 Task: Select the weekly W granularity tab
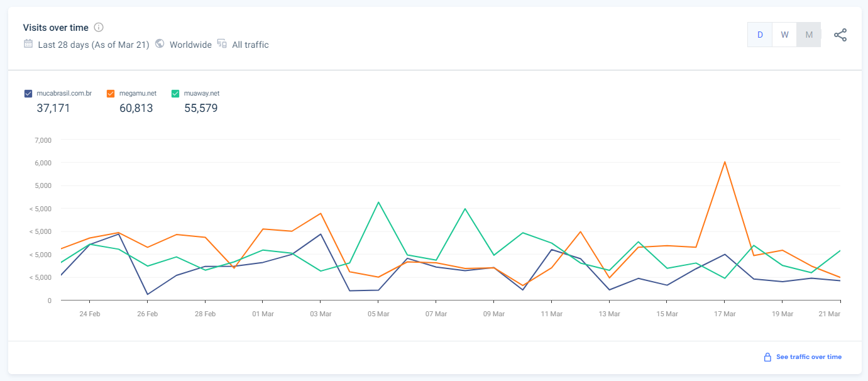(784, 35)
